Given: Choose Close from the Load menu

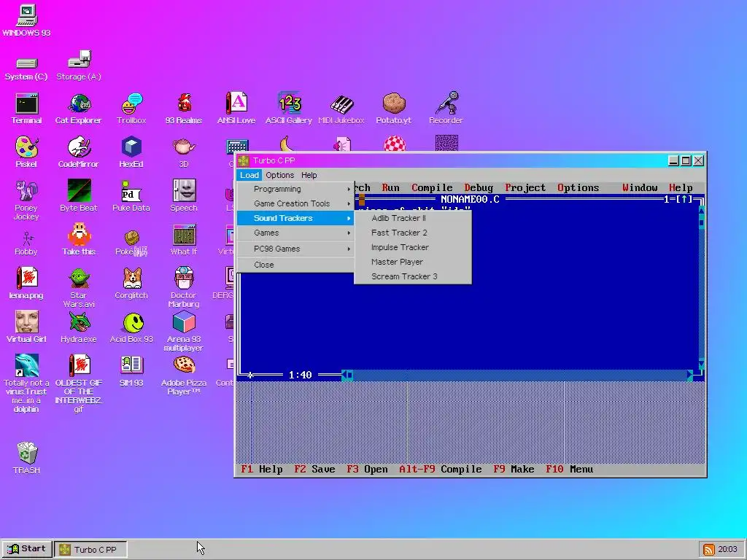Looking at the screenshot, I should [x=295, y=265].
